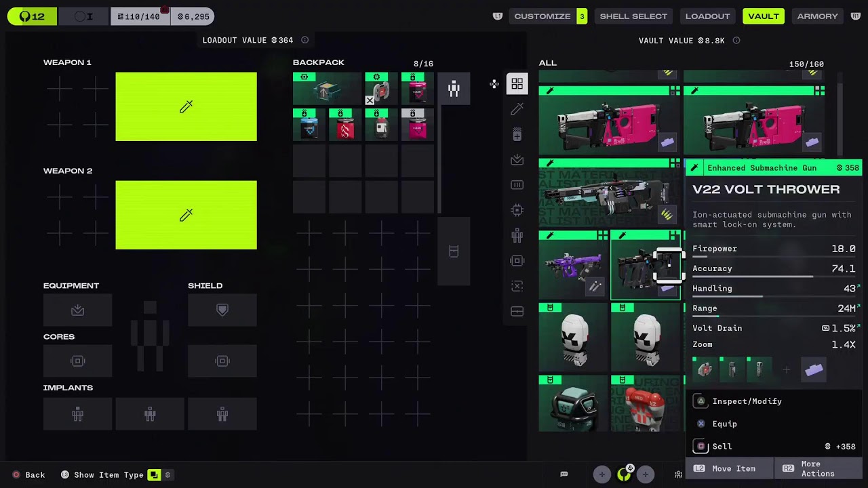This screenshot has width=868, height=488.
Task: Filter vault by implants body icon
Action: pyautogui.click(x=517, y=235)
